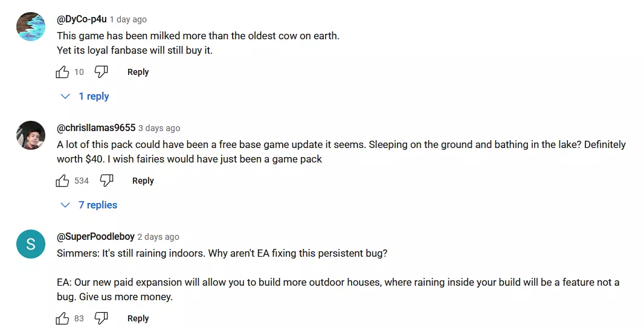Reply to the @DyCo-p4u comment
The height and width of the screenshot is (328, 644).
138,72
